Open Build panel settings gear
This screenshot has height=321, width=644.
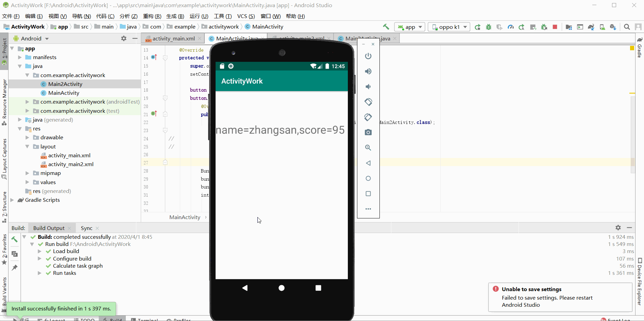click(x=618, y=228)
